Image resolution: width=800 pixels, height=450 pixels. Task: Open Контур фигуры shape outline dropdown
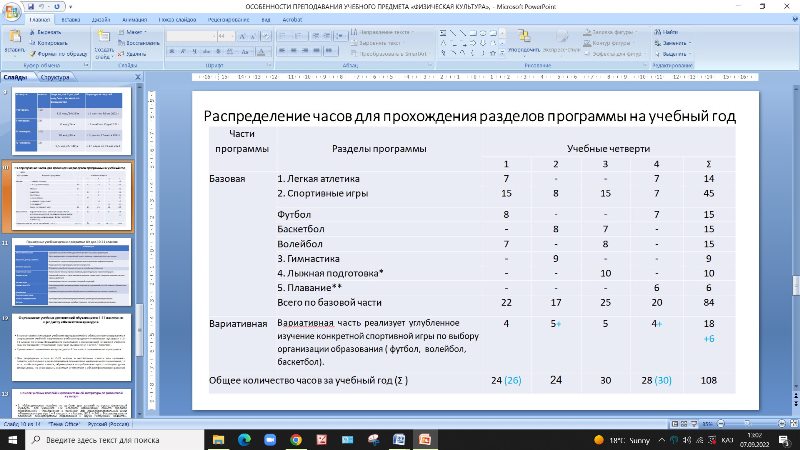tap(608, 43)
